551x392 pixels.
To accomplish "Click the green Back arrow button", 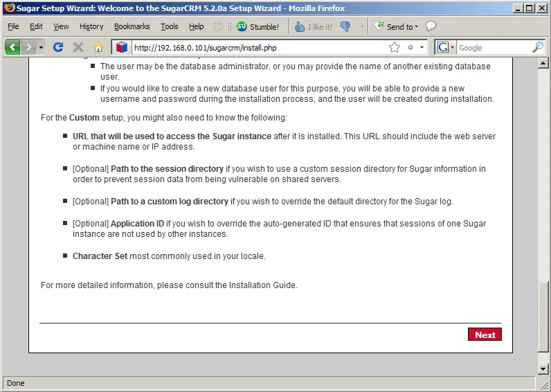I will [x=12, y=47].
